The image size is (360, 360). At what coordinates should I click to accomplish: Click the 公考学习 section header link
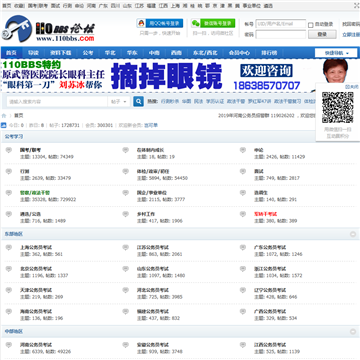14,137
